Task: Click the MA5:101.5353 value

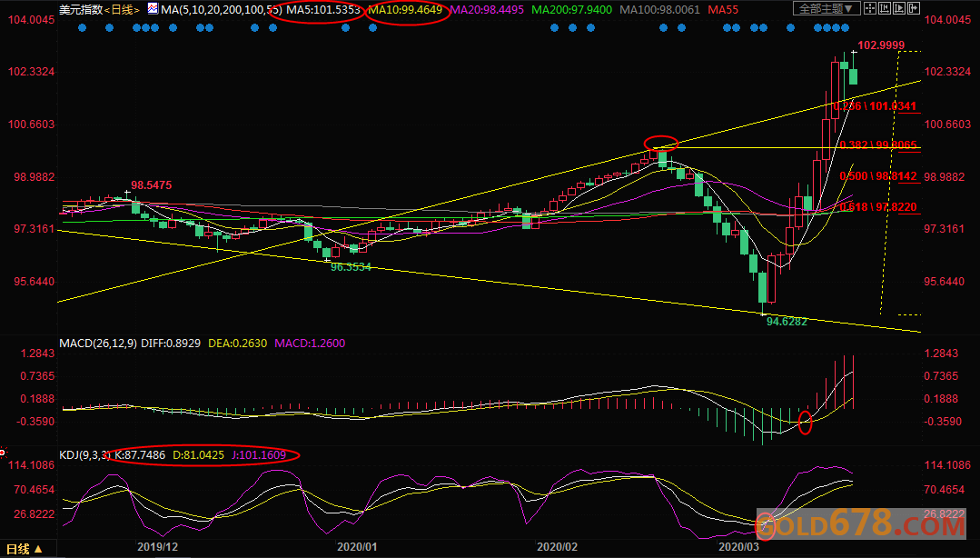Action: click(x=323, y=9)
